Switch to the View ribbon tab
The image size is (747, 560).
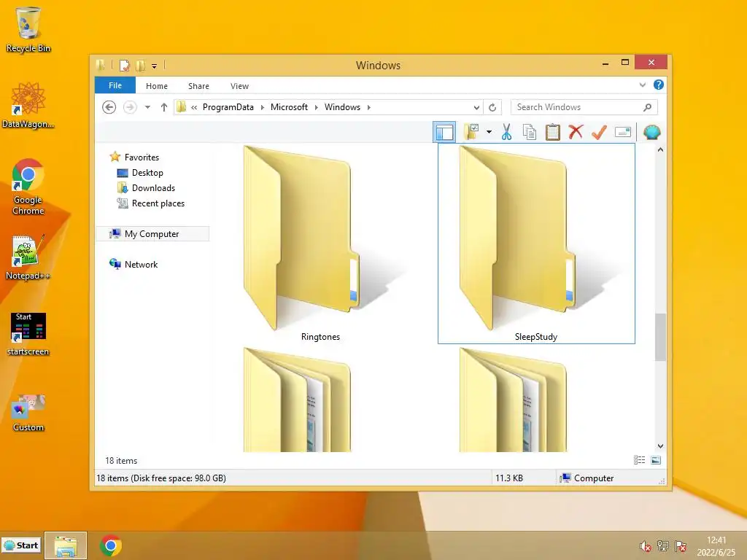tap(239, 86)
